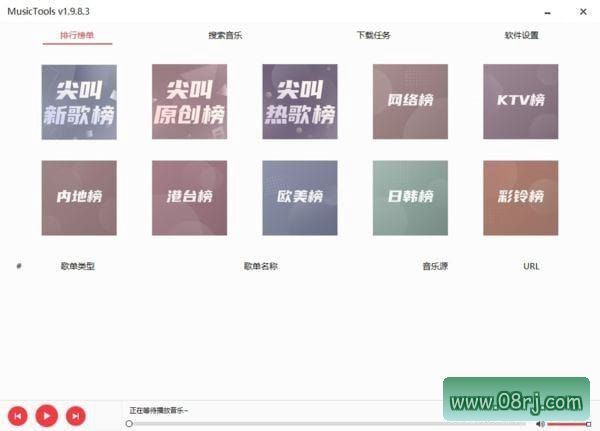Open the 搜索音乐 tab
The width and height of the screenshot is (600, 431).
tap(225, 36)
